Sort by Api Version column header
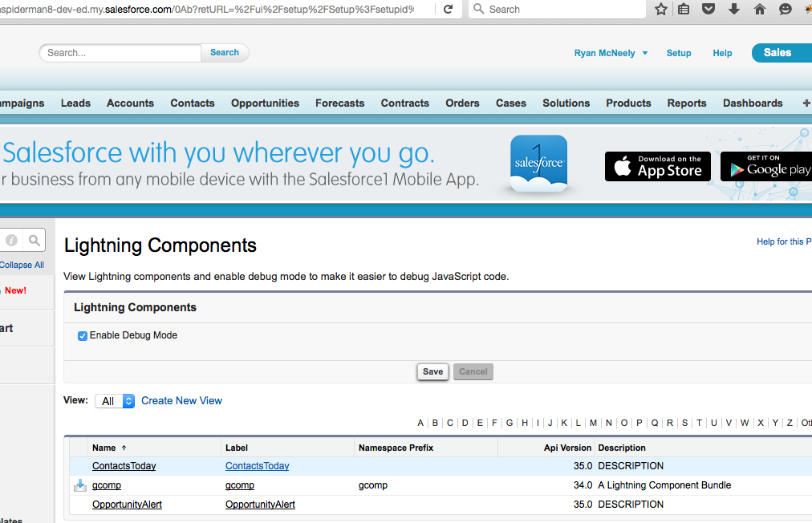Image resolution: width=812 pixels, height=523 pixels. pyautogui.click(x=567, y=448)
